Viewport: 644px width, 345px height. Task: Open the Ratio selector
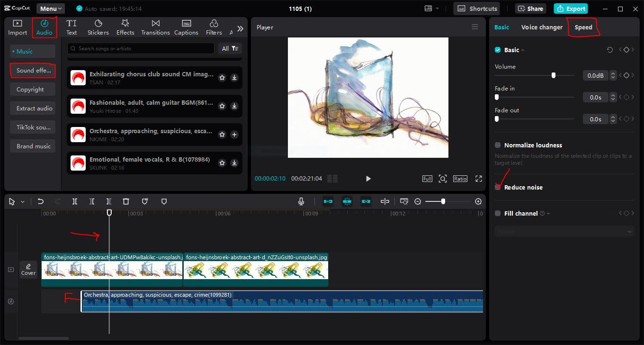tap(460, 179)
